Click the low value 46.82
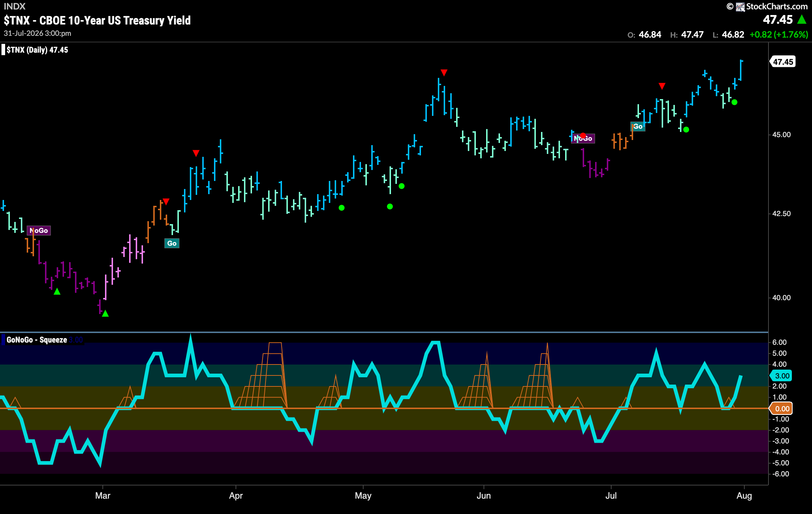 pos(733,34)
